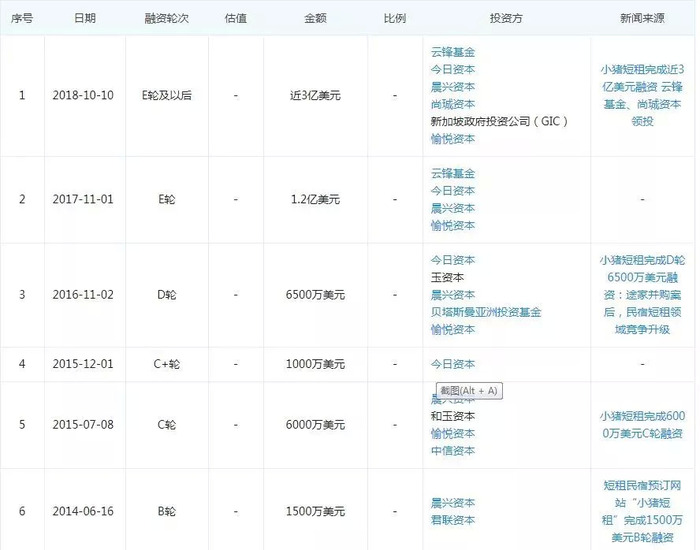Open news link about 1500万美元B轮融资
Image resolution: width=700 pixels, height=550 pixels.
(642, 512)
